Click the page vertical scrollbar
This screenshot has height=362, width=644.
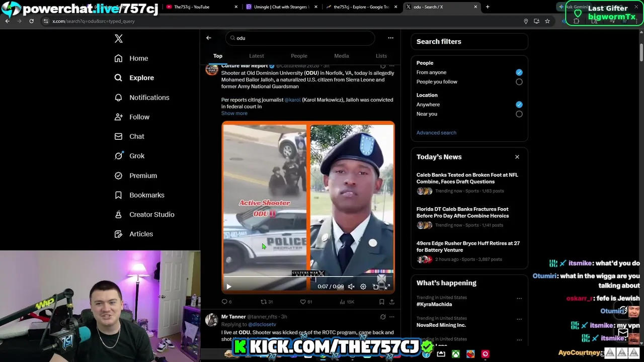pos(641,53)
